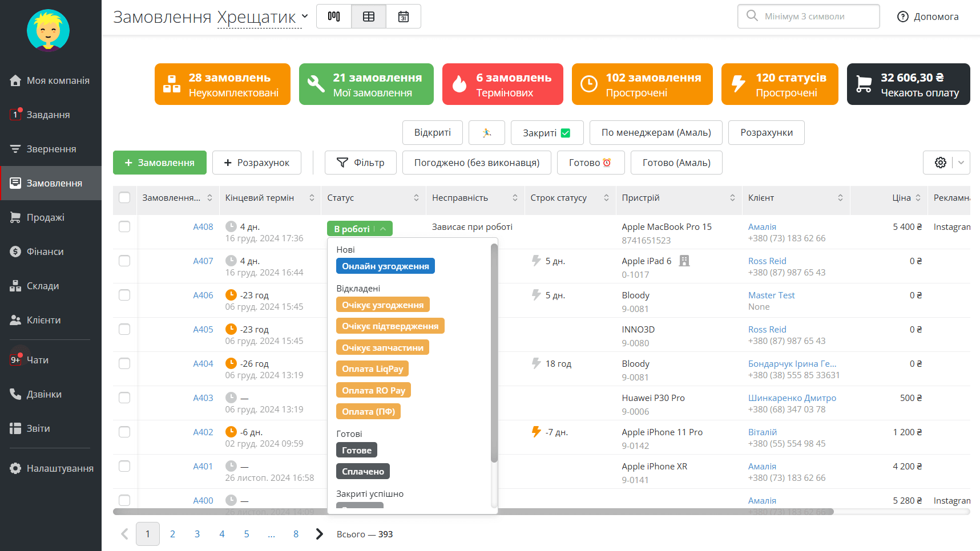Open the arrow next to settings gear
This screenshot has height=551, width=980.
961,163
